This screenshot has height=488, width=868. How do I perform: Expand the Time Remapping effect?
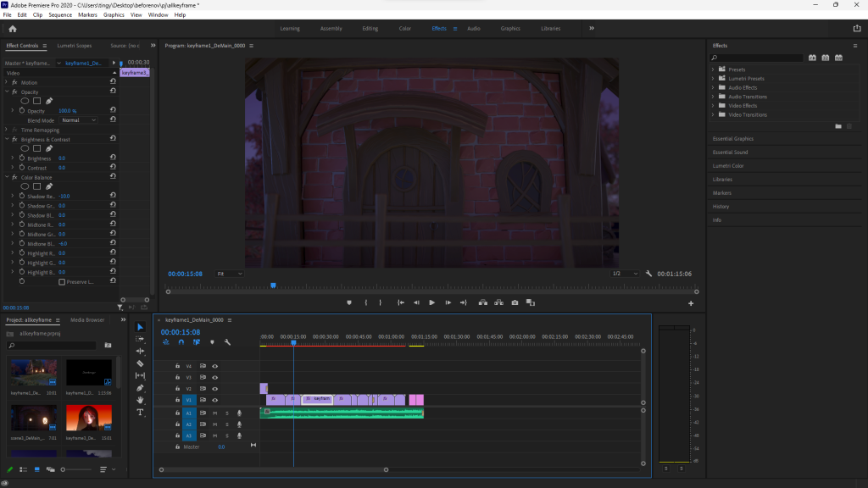tap(7, 130)
